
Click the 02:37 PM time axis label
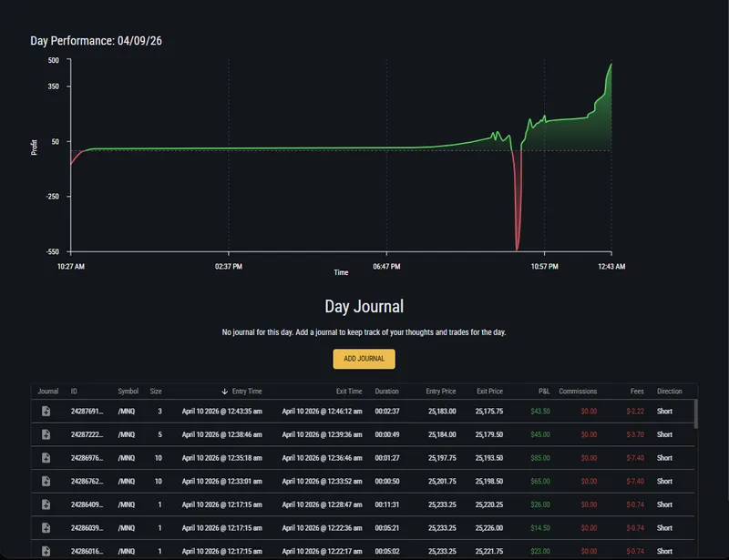point(229,266)
